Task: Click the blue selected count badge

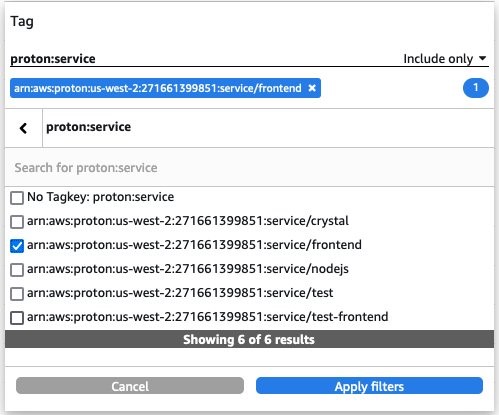Action: [x=476, y=88]
